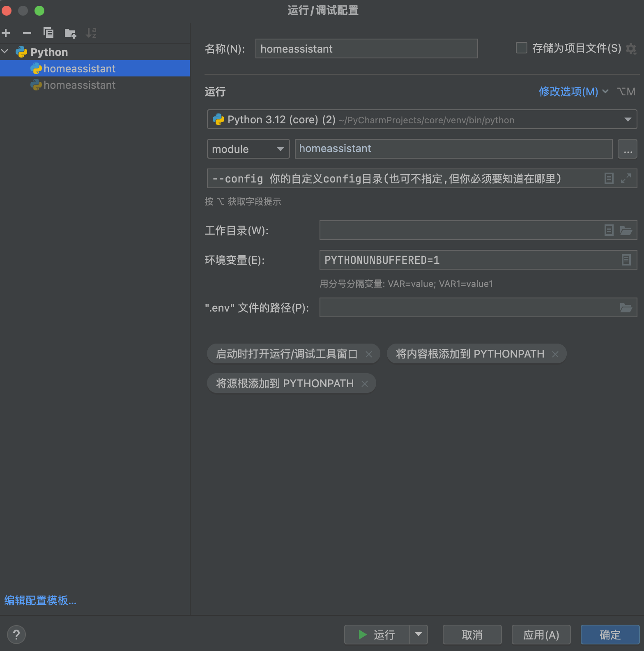Remove the 启动时打开运行/调试工具窗口 option chip
The height and width of the screenshot is (651, 644).
[x=369, y=354]
